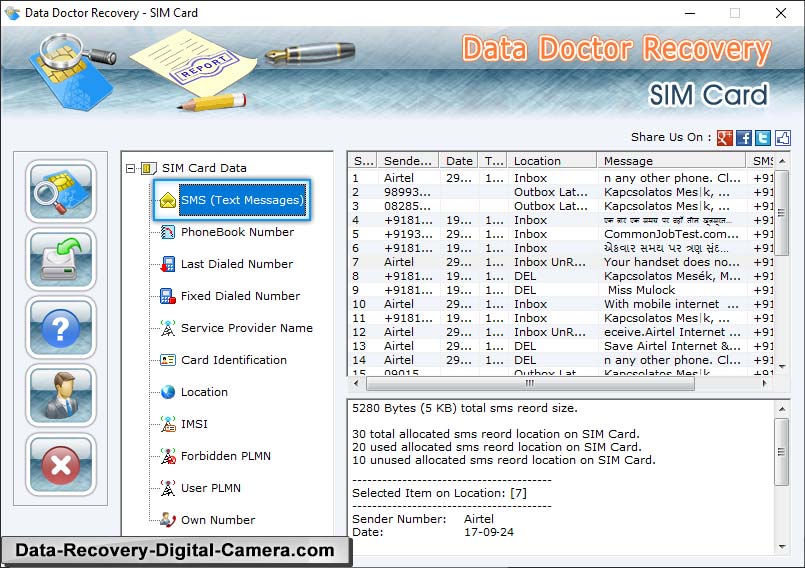Viewport: 805px width, 568px height.
Task: Click details pane scroll down arrow
Action: click(x=782, y=546)
